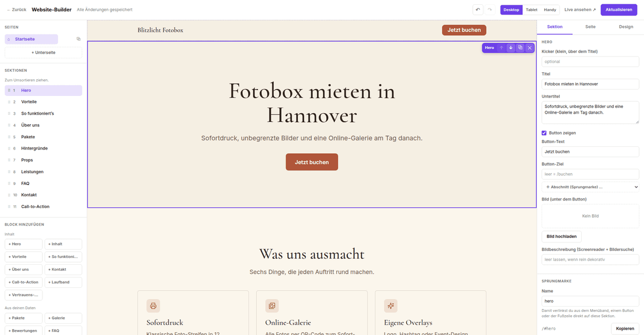Click the Button-Ziel field
Screen dimensions: 644x335
pos(590,174)
